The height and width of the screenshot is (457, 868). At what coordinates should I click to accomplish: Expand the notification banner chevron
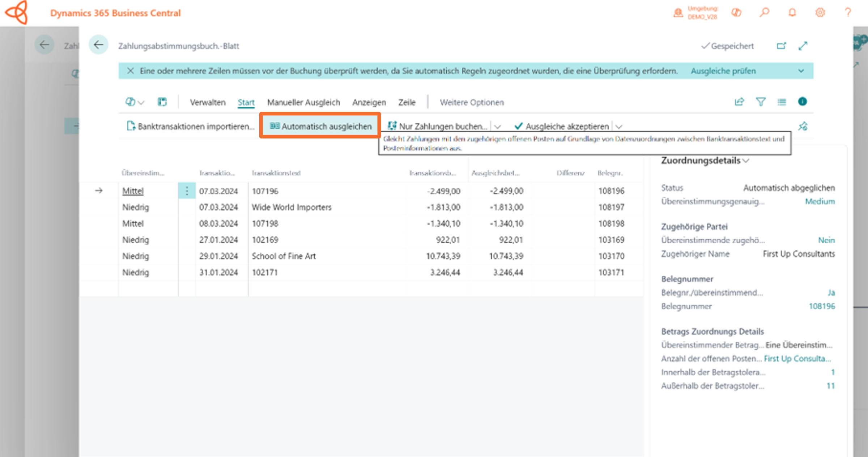click(801, 71)
